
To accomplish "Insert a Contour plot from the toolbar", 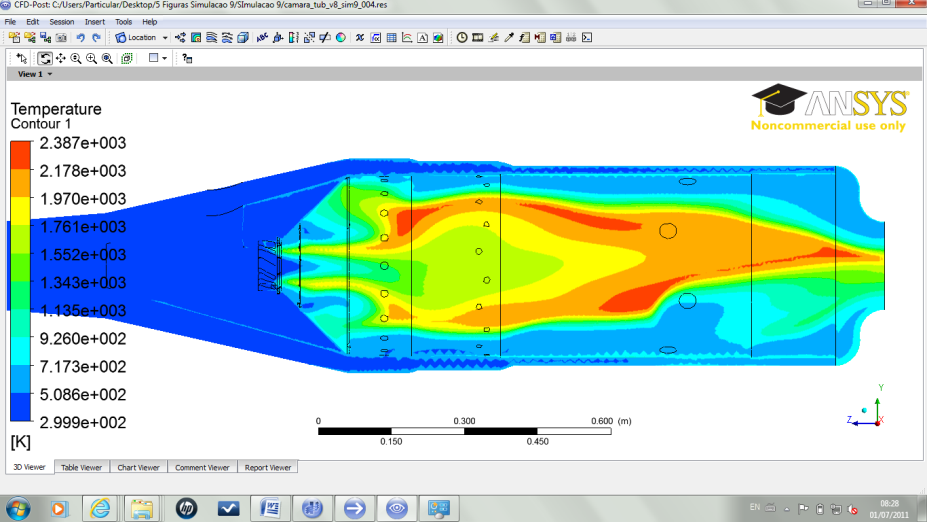I will [197, 38].
